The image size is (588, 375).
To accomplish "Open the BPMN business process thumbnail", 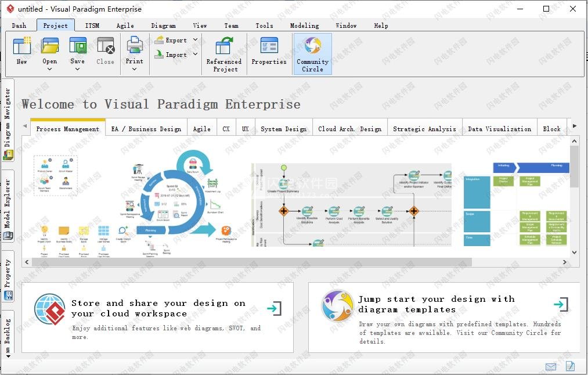I will (x=351, y=205).
